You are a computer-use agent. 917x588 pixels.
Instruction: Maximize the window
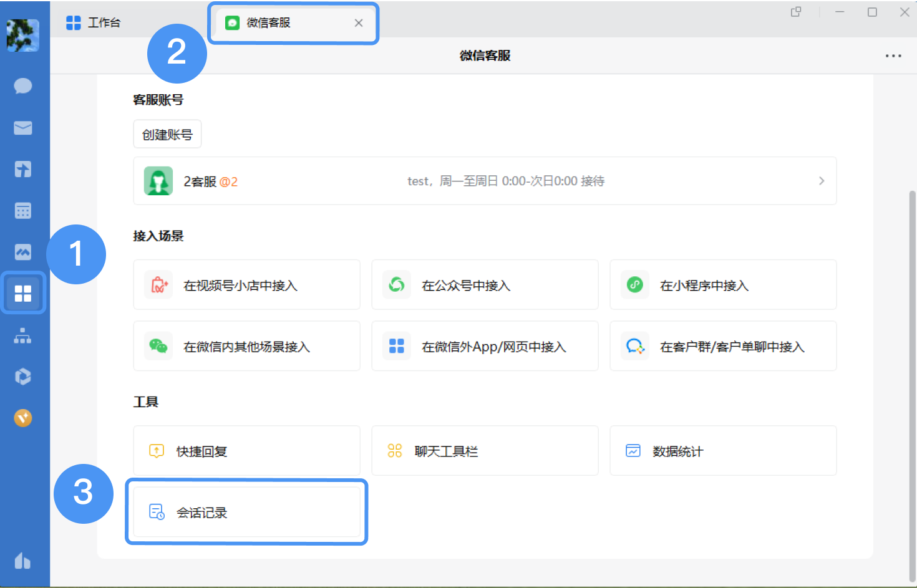[872, 12]
